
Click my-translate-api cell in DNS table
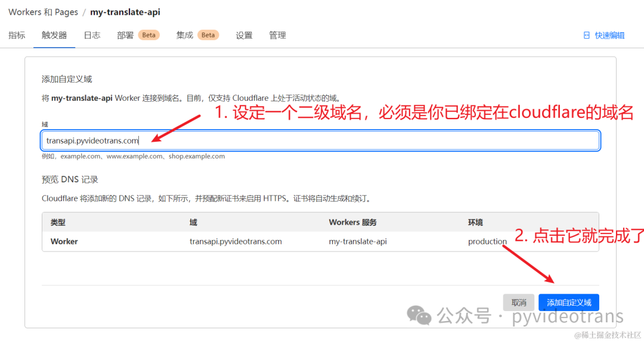click(358, 241)
